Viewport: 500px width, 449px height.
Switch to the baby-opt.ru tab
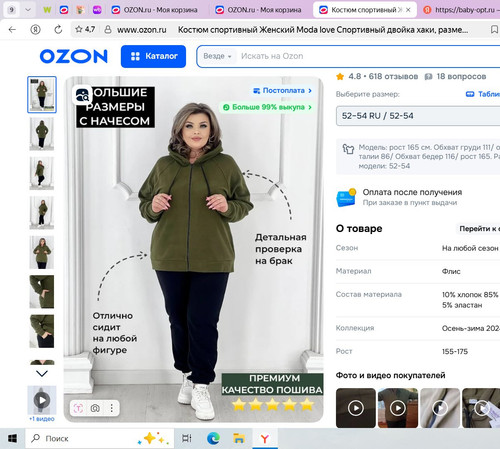(x=460, y=10)
